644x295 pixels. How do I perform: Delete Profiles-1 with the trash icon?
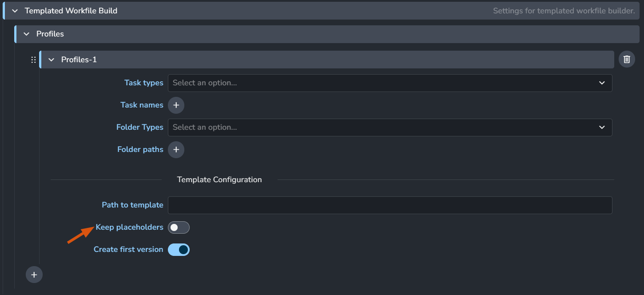(627, 60)
